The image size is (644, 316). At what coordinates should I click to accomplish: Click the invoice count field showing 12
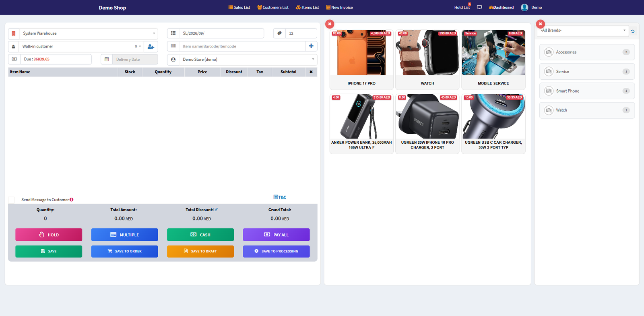pyautogui.click(x=301, y=33)
